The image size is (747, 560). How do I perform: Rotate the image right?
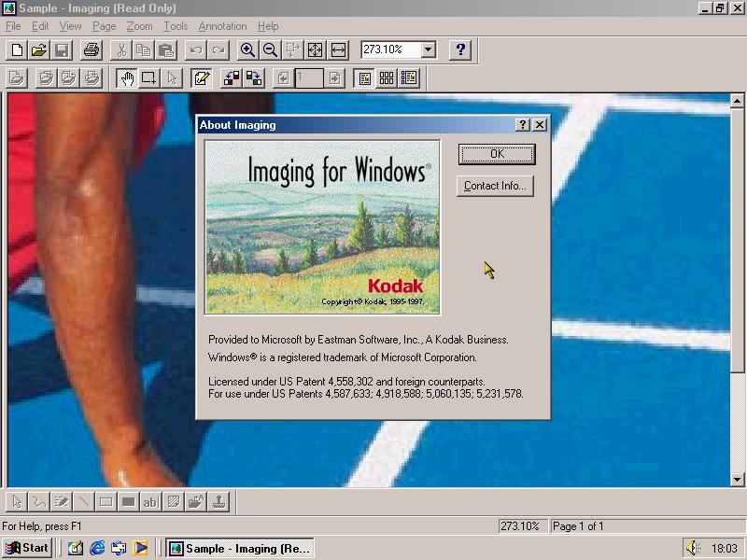pos(253,78)
